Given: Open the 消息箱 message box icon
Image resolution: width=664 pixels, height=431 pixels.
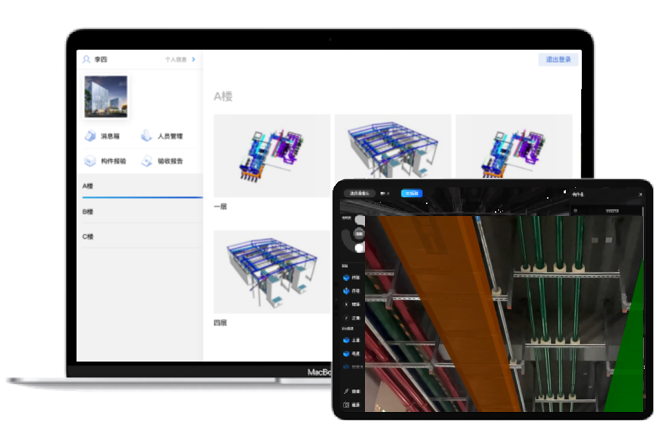Looking at the screenshot, I should coord(90,136).
